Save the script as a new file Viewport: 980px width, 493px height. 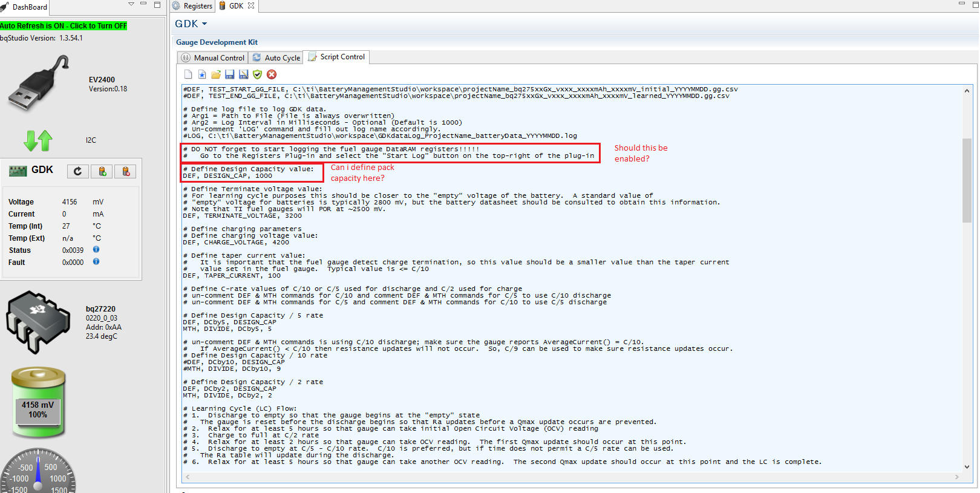(244, 74)
